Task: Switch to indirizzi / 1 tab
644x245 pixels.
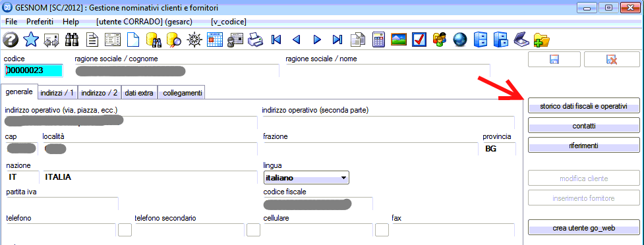Action: tap(57, 93)
